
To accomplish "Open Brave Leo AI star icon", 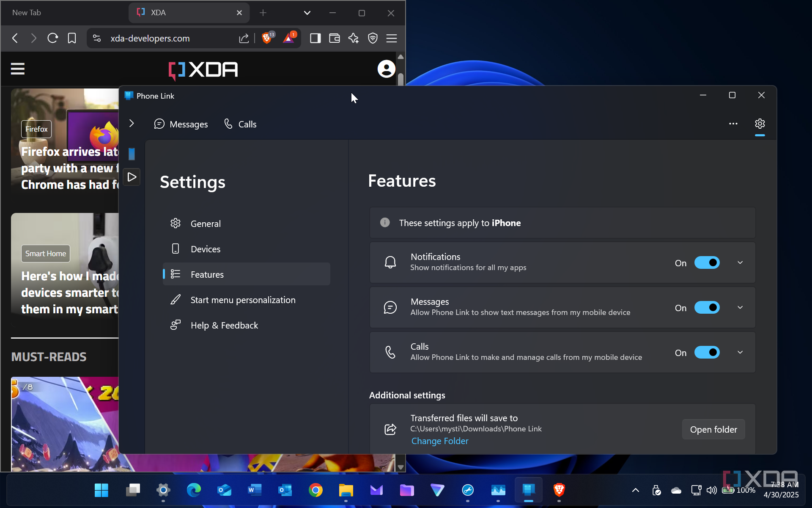I will (354, 39).
